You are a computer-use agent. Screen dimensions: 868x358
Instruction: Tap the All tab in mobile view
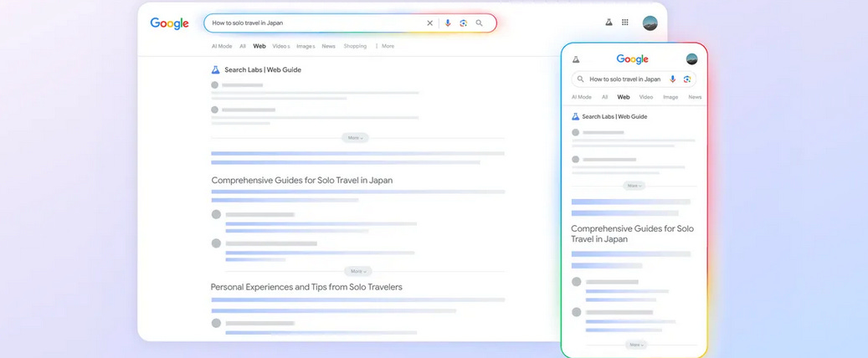(x=604, y=97)
